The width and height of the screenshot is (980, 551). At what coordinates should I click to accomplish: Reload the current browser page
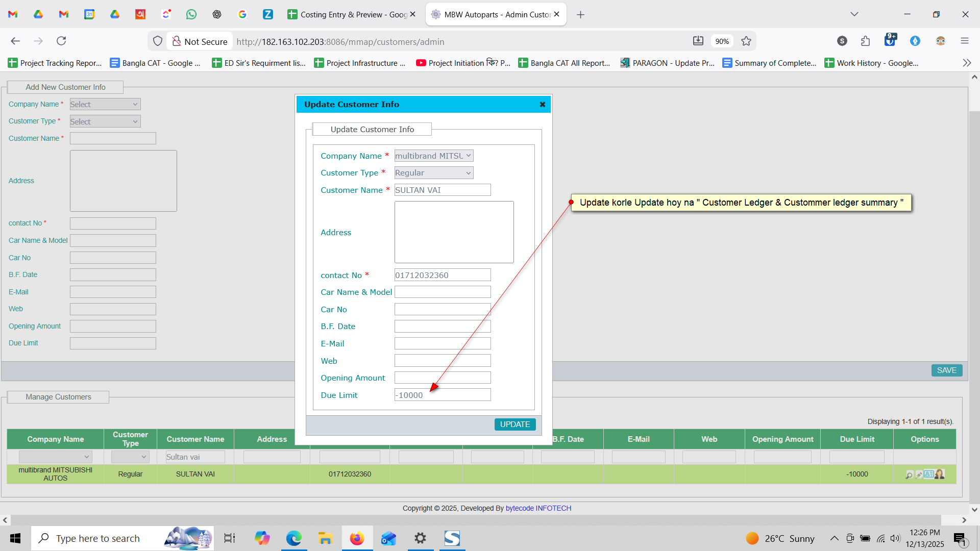click(x=61, y=41)
